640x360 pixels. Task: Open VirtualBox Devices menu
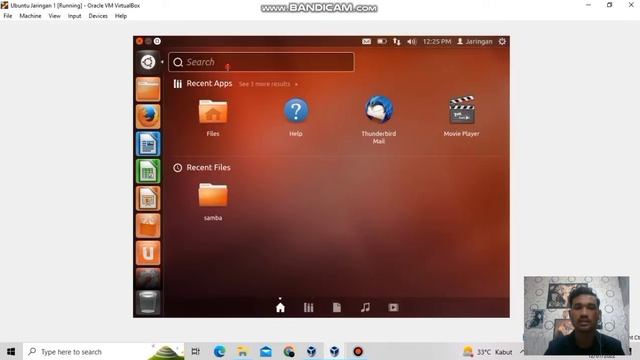tap(98, 16)
